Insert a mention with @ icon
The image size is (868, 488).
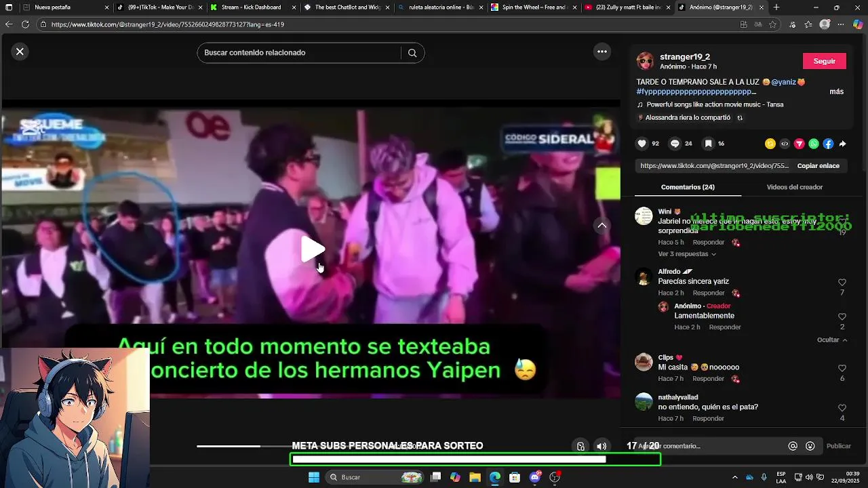[x=793, y=446]
